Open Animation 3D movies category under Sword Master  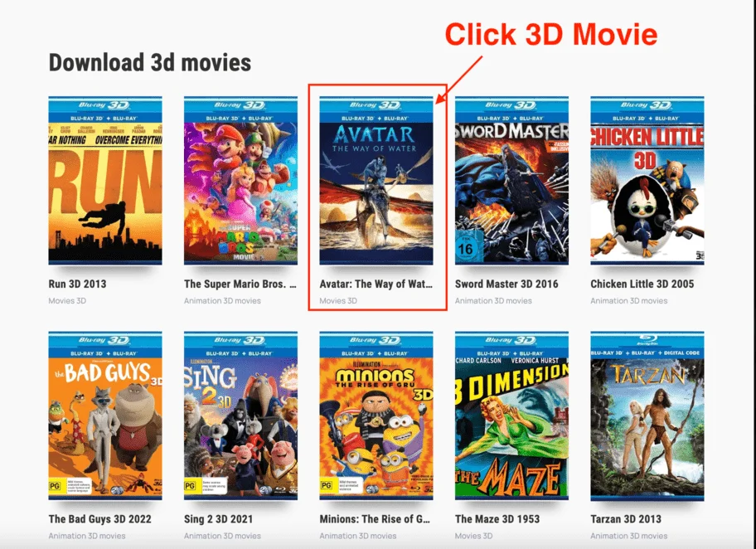click(493, 300)
